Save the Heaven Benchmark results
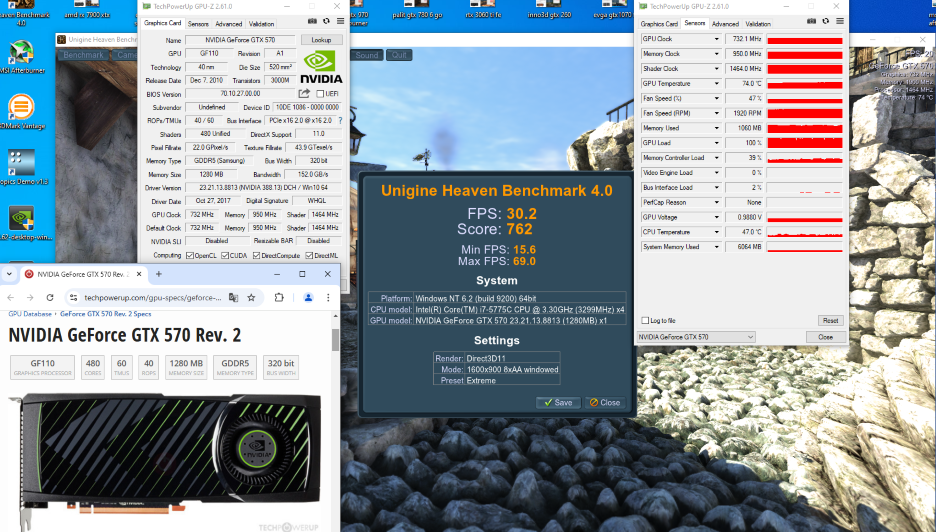The width and height of the screenshot is (936, 532). click(558, 402)
